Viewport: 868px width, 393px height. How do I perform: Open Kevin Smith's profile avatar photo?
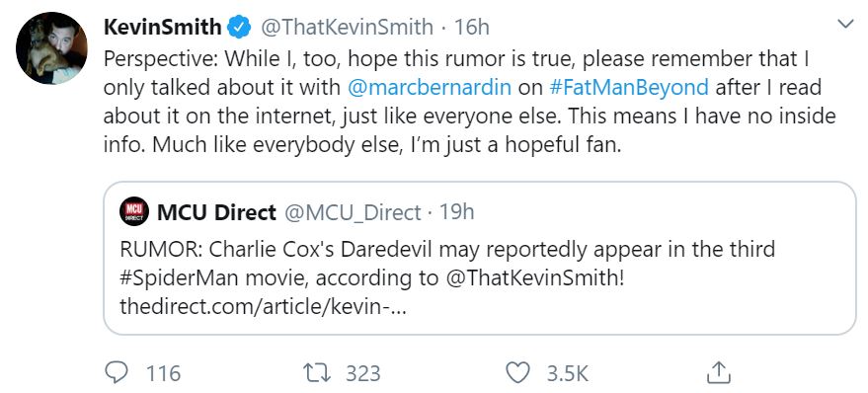tap(51, 47)
